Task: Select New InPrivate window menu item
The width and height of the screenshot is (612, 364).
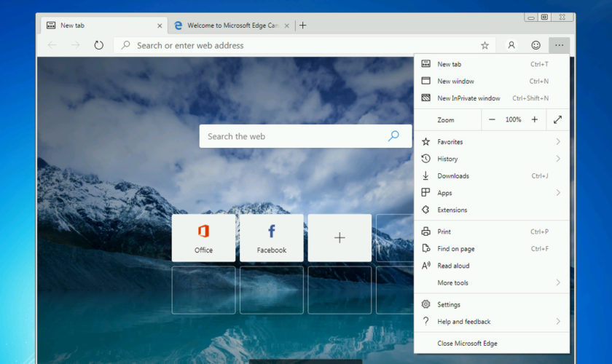Action: [x=468, y=98]
